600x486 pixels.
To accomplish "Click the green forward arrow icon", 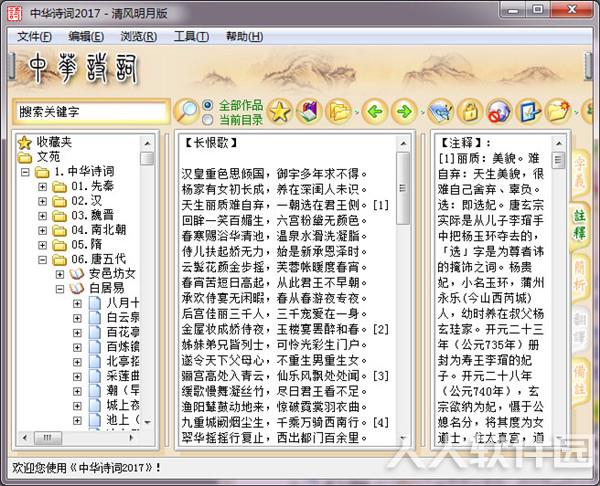I will coord(404,111).
